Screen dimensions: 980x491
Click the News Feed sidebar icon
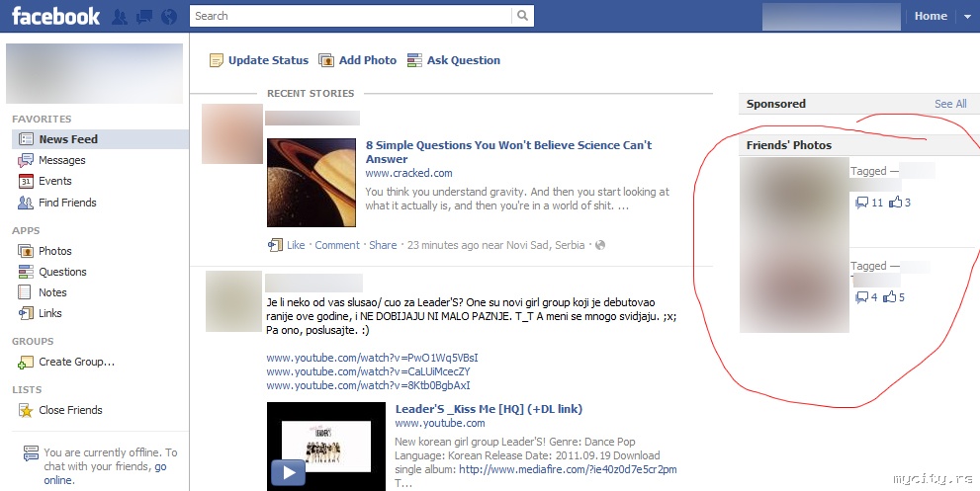[26, 138]
